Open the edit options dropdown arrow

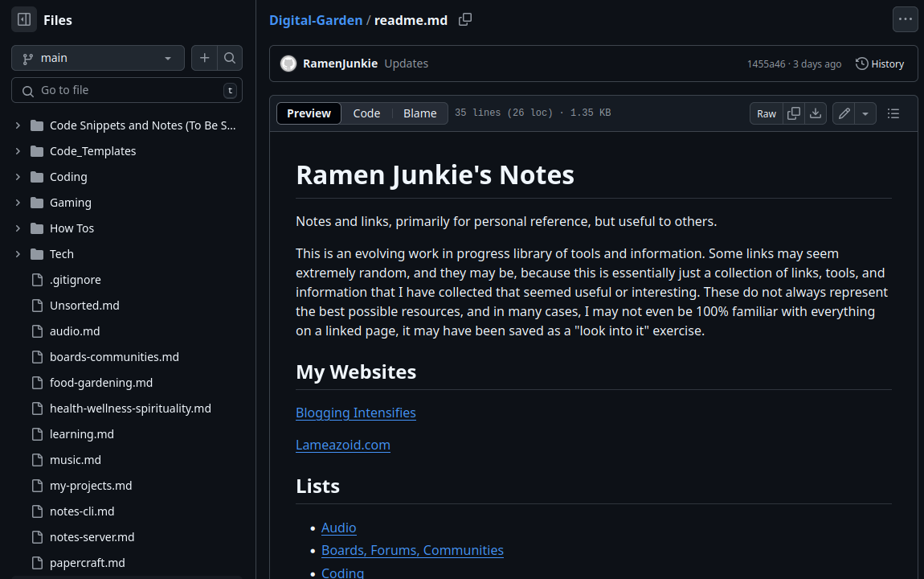coord(865,113)
